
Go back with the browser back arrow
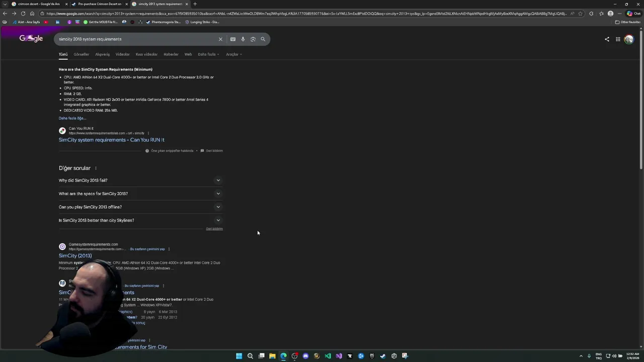pos(5,14)
